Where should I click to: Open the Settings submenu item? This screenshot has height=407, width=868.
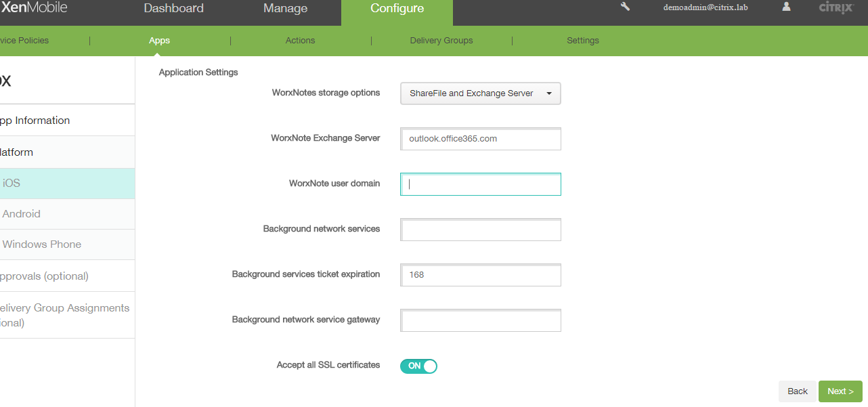point(582,41)
